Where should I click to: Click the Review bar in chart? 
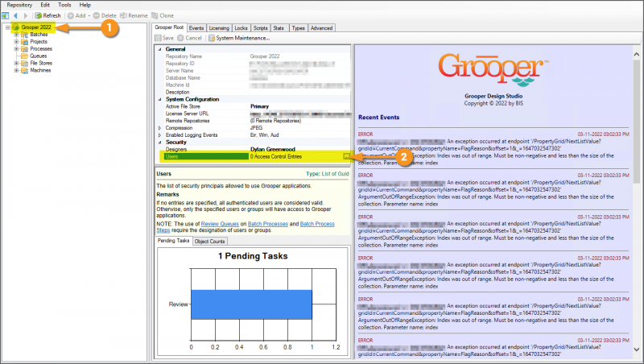[251, 304]
